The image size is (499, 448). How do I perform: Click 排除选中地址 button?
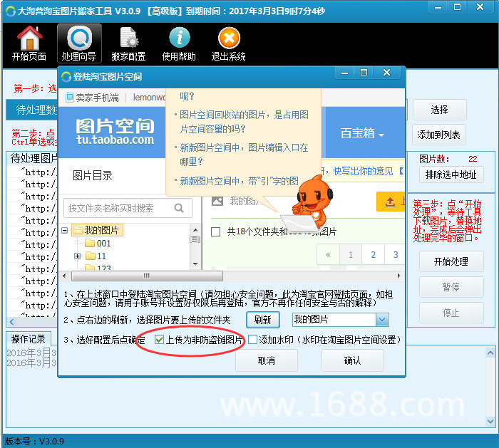click(x=451, y=174)
